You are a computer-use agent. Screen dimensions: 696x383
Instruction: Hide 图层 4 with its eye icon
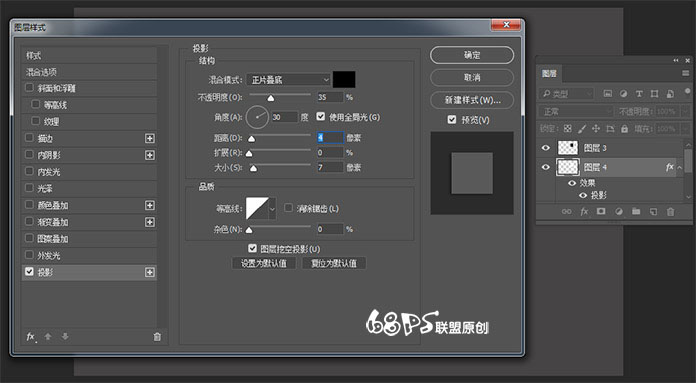(546, 167)
